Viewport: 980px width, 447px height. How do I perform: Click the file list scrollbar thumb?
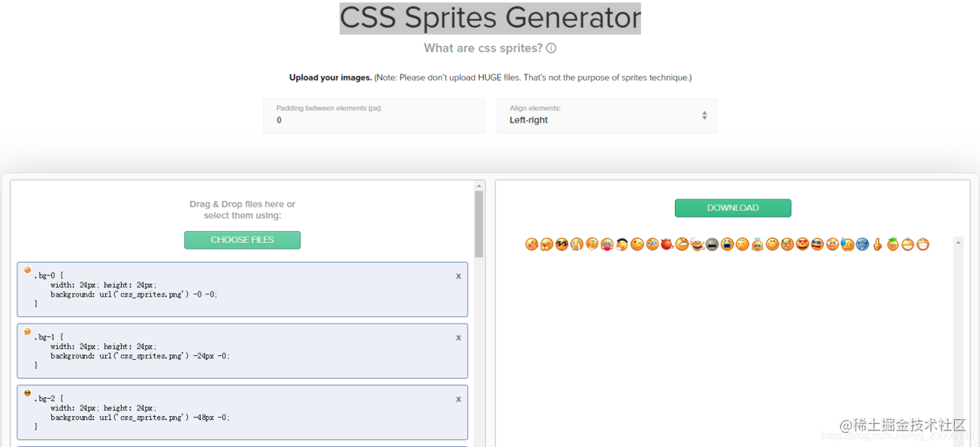click(x=479, y=224)
